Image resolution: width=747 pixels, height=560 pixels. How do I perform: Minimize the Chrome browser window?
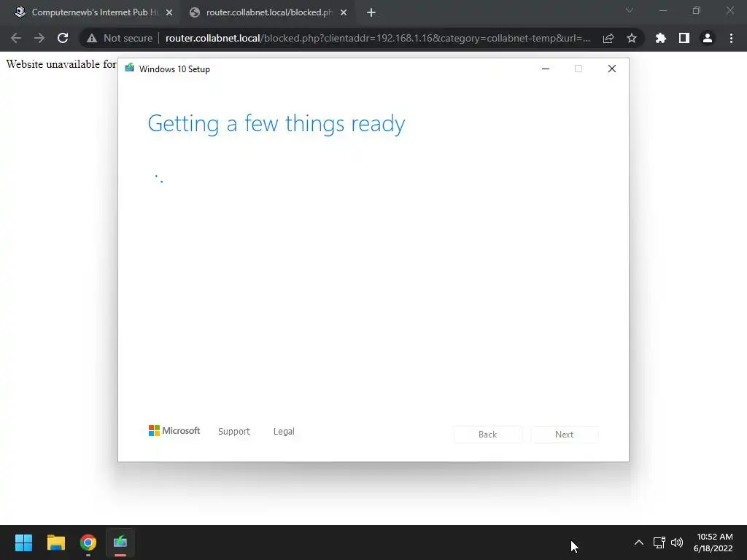pyautogui.click(x=662, y=10)
